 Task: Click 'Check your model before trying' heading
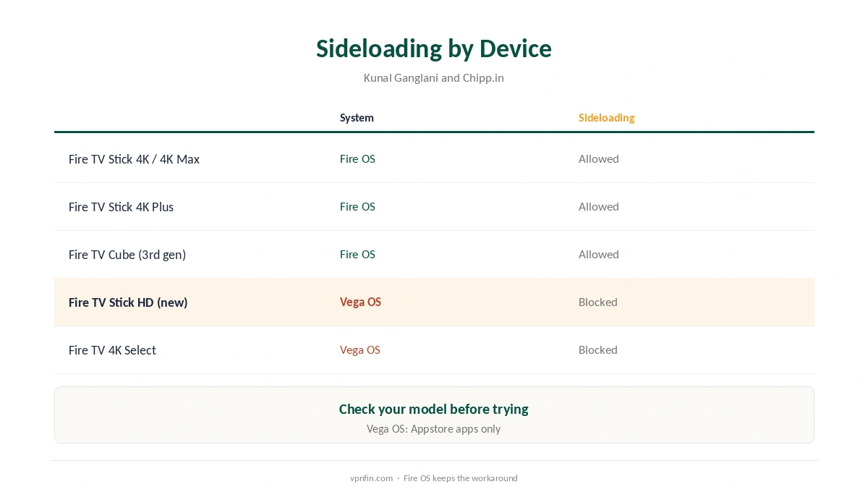(434, 409)
